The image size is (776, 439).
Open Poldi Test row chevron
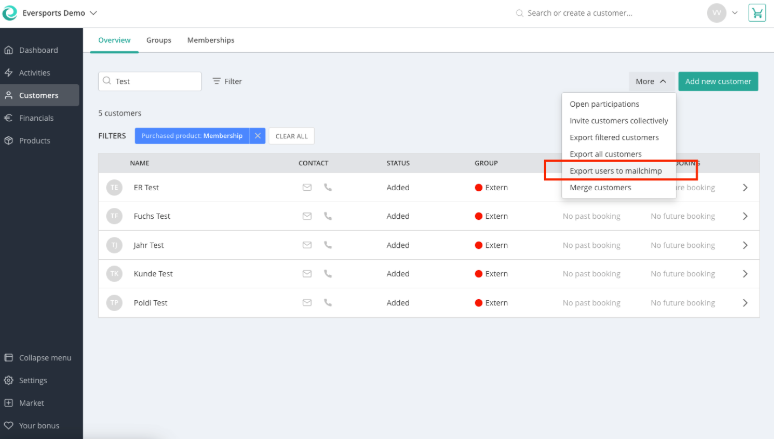tap(745, 302)
